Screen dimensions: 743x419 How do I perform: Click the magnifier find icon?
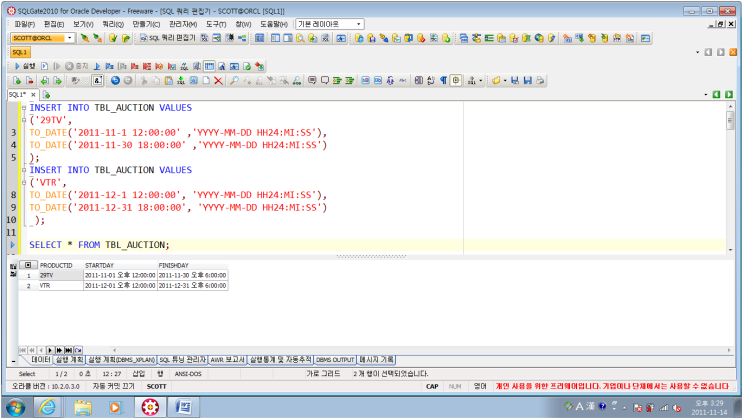point(234,81)
